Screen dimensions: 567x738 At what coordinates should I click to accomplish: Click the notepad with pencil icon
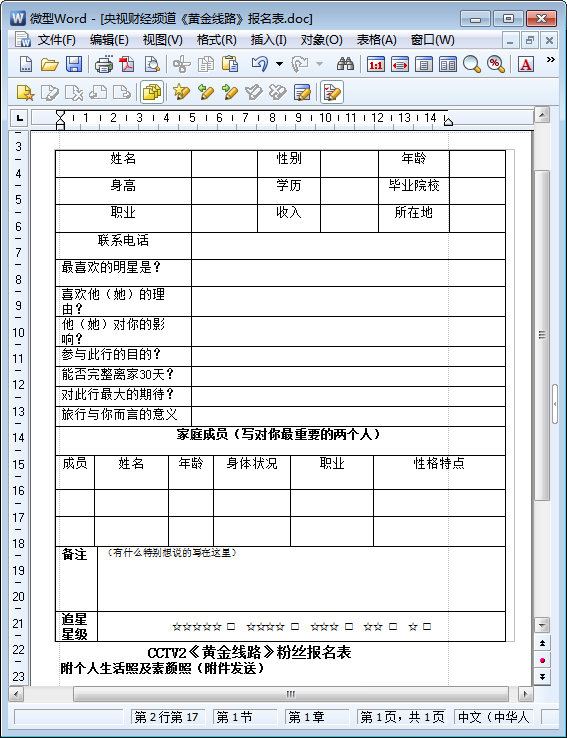(x=302, y=92)
